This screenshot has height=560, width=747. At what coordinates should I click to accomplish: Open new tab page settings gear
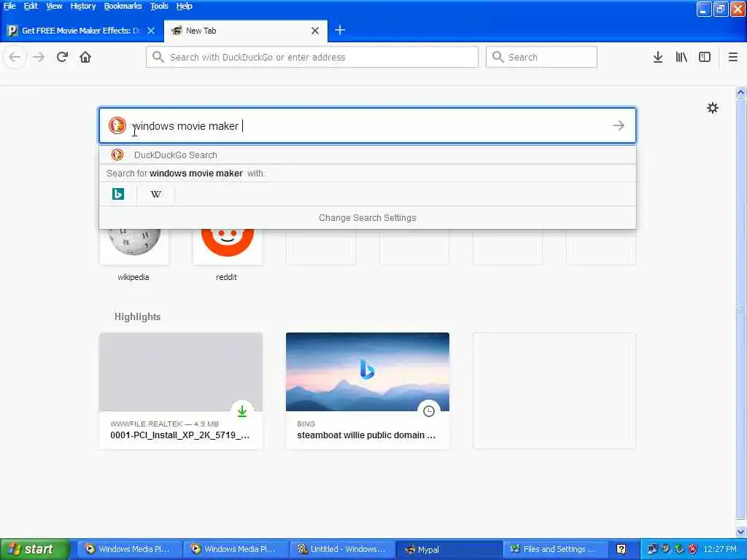pos(713,108)
